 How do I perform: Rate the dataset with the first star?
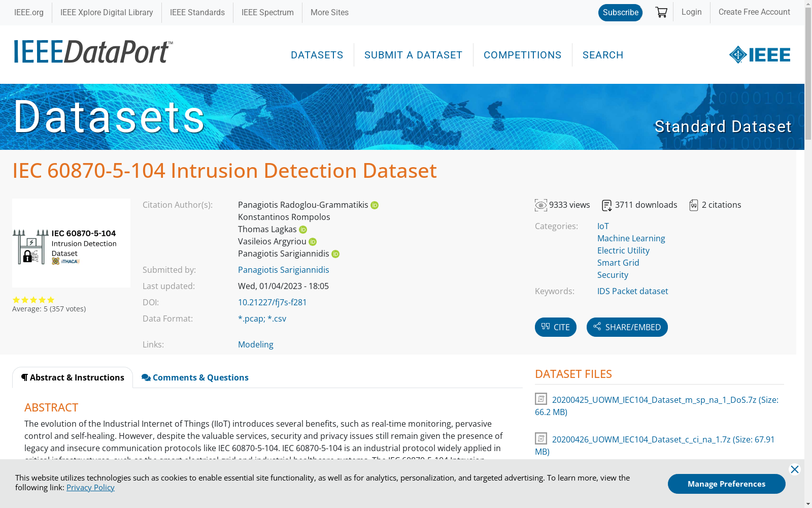pos(16,300)
